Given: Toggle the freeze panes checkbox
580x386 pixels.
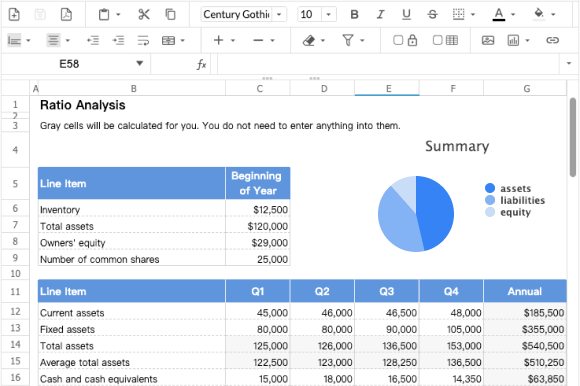Looking at the screenshot, I should coord(438,40).
